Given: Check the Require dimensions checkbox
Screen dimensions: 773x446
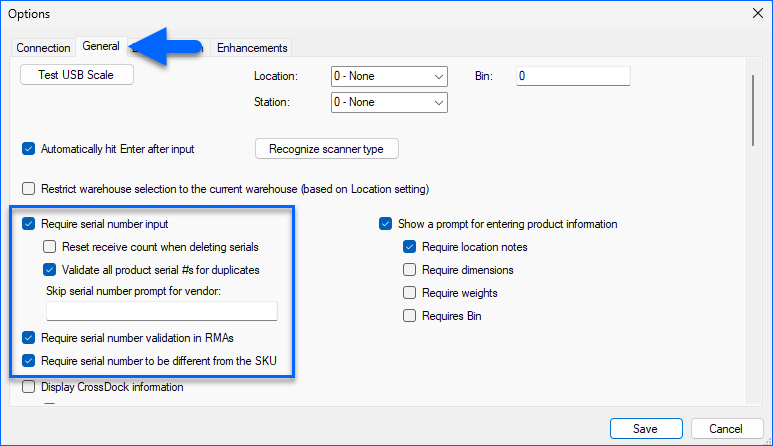Looking at the screenshot, I should (x=409, y=270).
